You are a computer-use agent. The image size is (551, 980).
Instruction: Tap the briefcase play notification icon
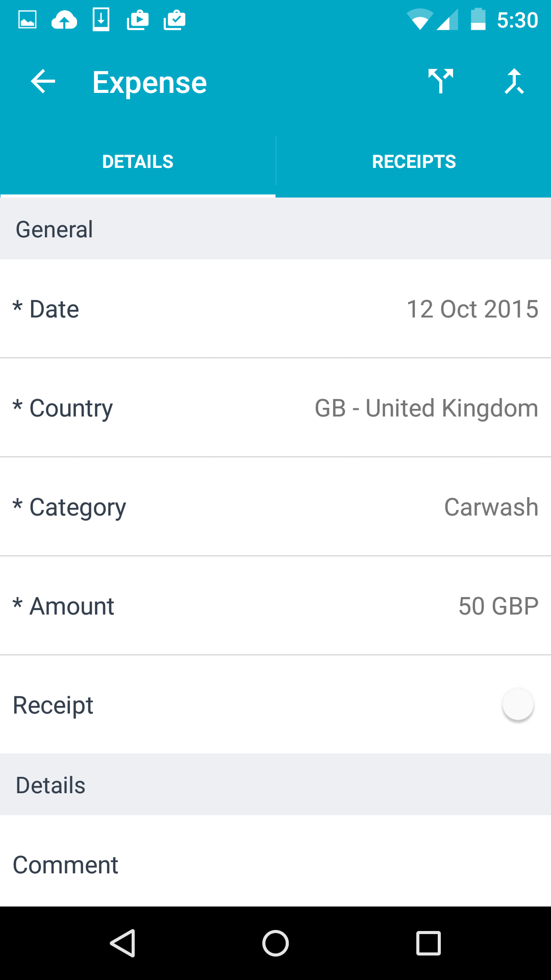tap(138, 20)
